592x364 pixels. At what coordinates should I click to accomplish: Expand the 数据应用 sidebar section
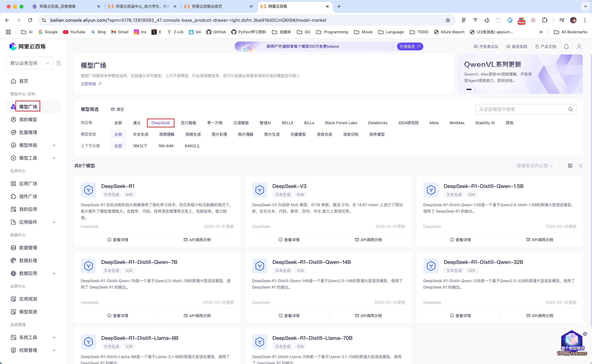coord(54,273)
